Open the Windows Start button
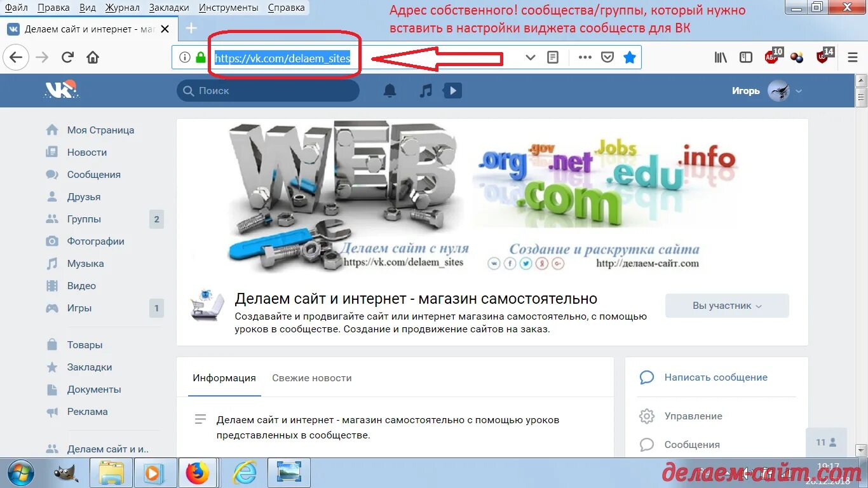 (x=20, y=473)
